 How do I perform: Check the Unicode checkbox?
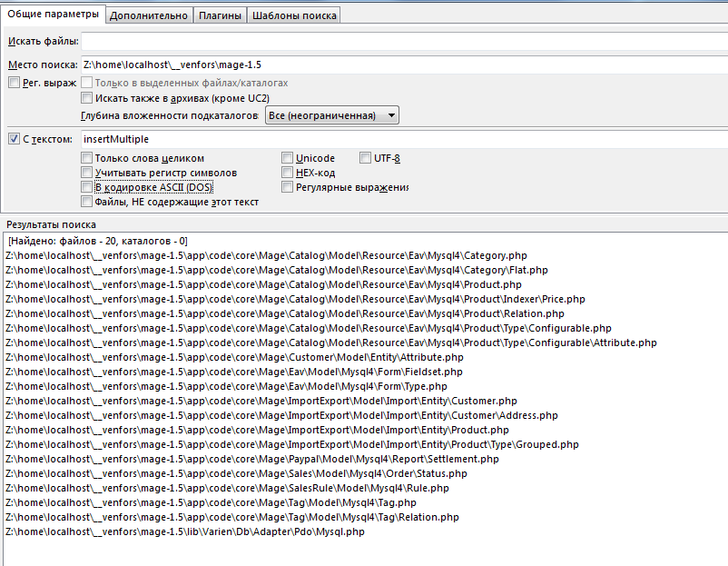point(288,158)
